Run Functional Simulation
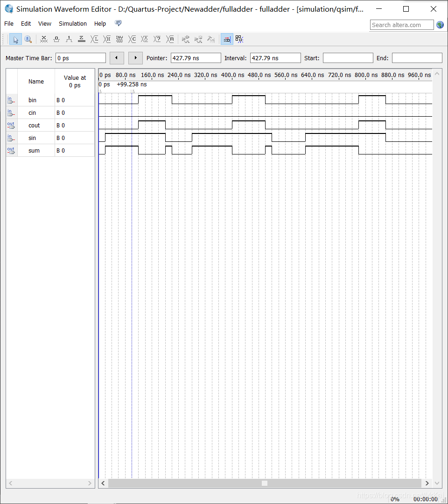 pos(185,40)
